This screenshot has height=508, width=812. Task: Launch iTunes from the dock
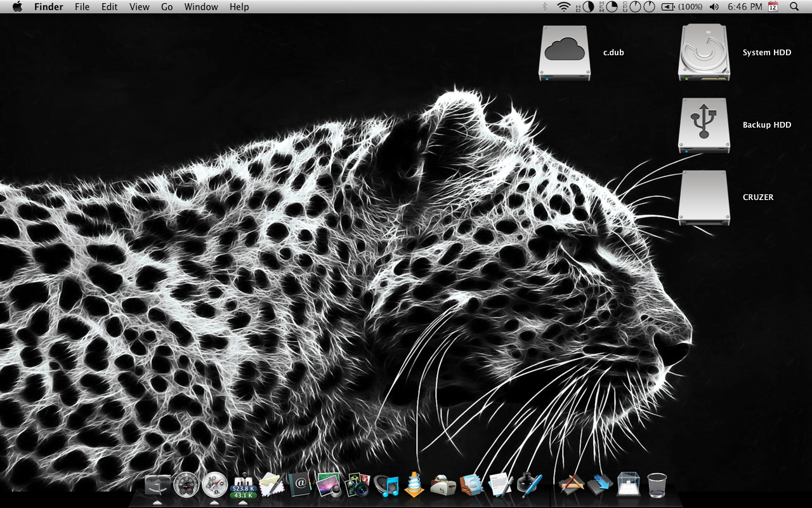(386, 486)
